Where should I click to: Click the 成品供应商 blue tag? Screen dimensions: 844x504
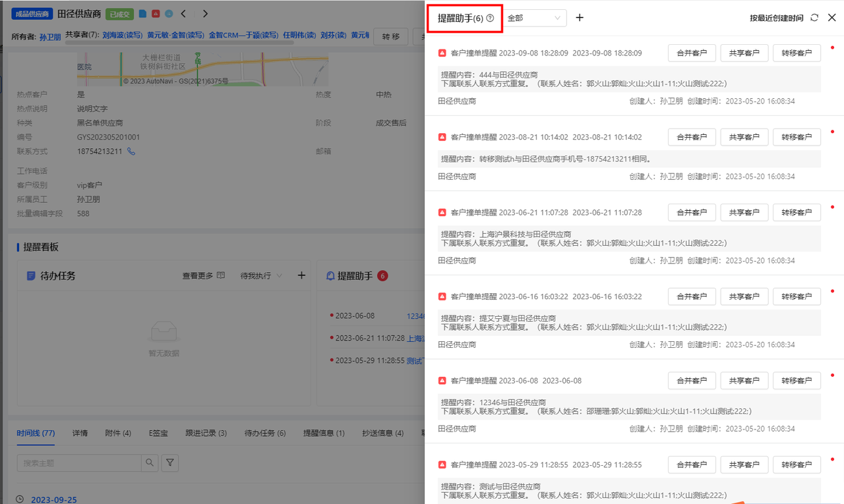32,14
